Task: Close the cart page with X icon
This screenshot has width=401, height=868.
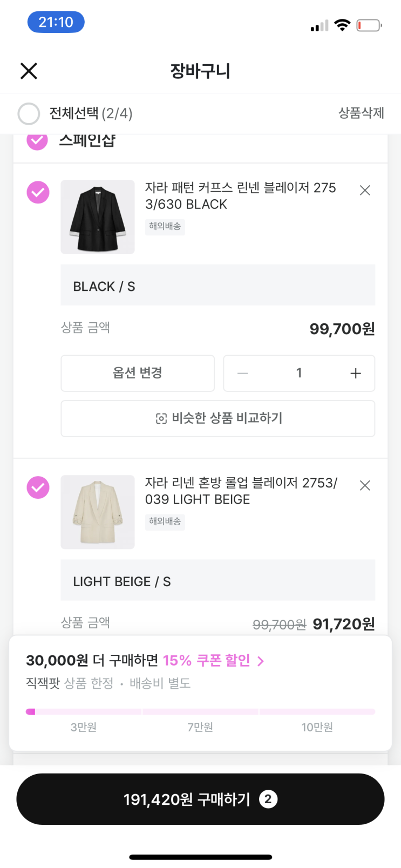Action: coord(29,71)
